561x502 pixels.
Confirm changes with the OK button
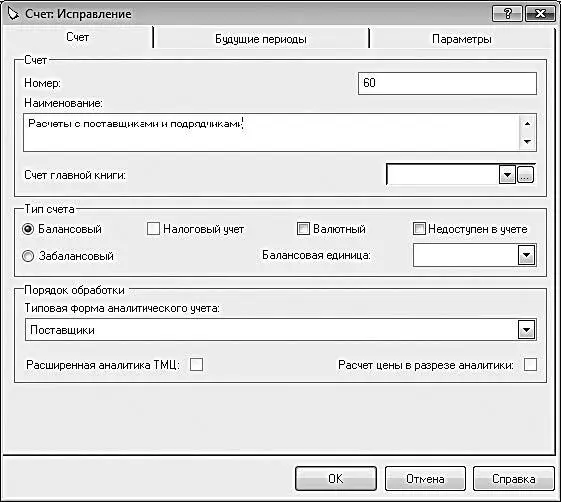[336, 478]
